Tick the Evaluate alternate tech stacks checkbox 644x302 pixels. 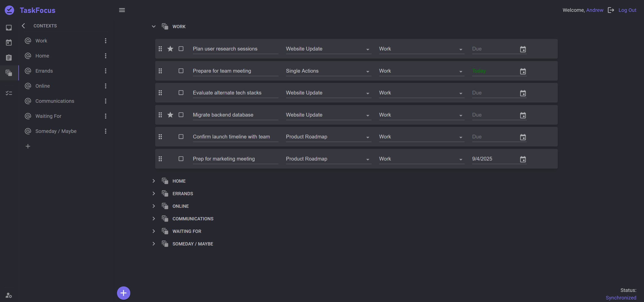click(x=181, y=93)
